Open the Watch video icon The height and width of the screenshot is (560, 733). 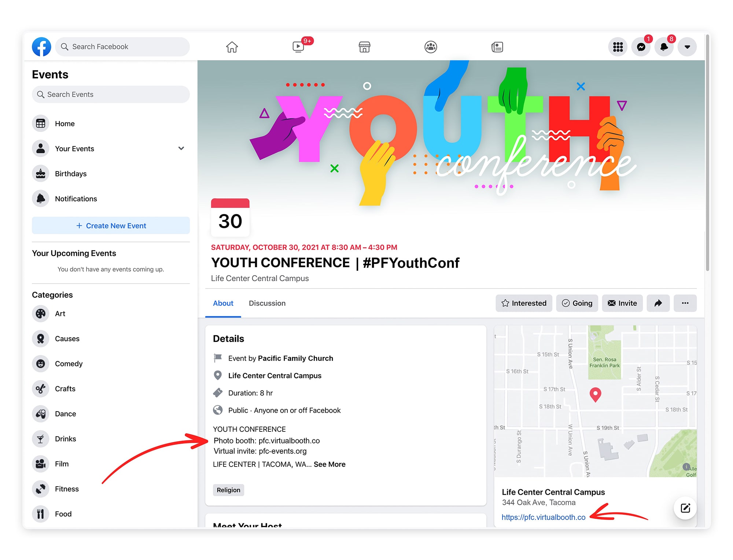[298, 47]
